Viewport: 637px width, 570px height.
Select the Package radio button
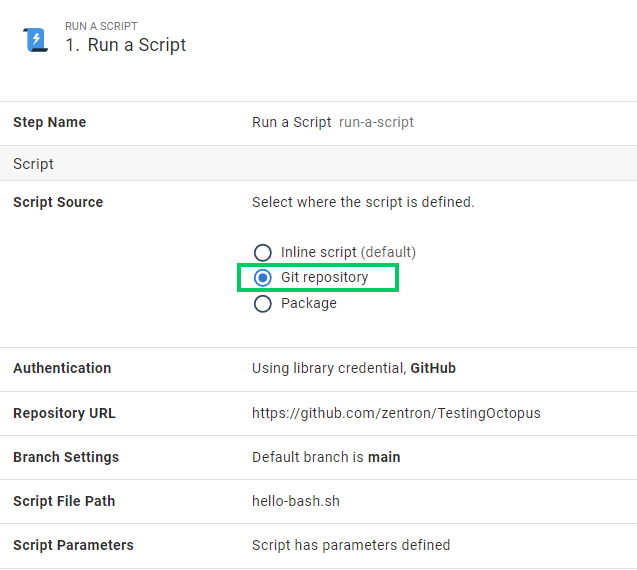[262, 303]
